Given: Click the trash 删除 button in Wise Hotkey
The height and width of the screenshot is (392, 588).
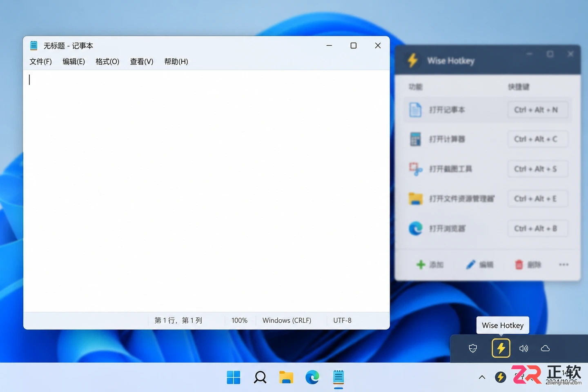Looking at the screenshot, I should [528, 265].
